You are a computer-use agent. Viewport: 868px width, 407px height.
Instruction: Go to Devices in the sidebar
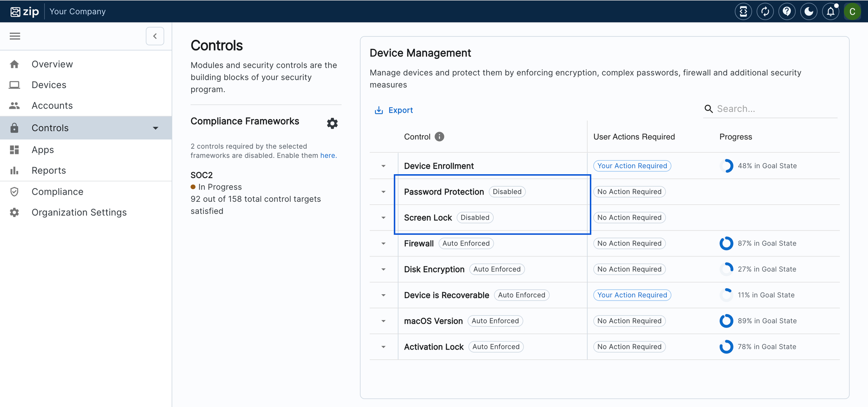(x=49, y=85)
